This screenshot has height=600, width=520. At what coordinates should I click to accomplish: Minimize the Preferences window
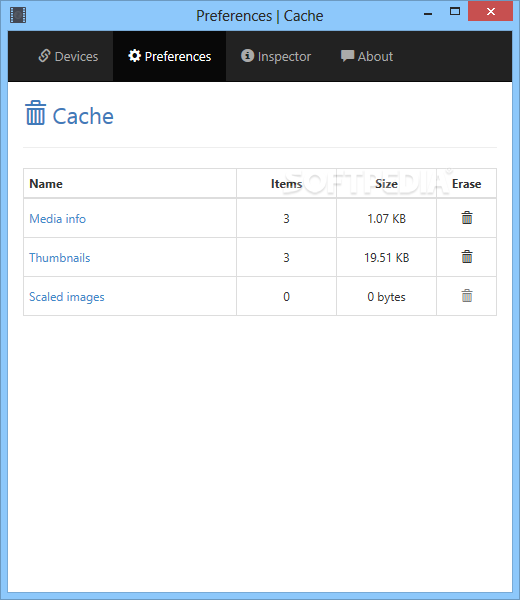[x=428, y=14]
